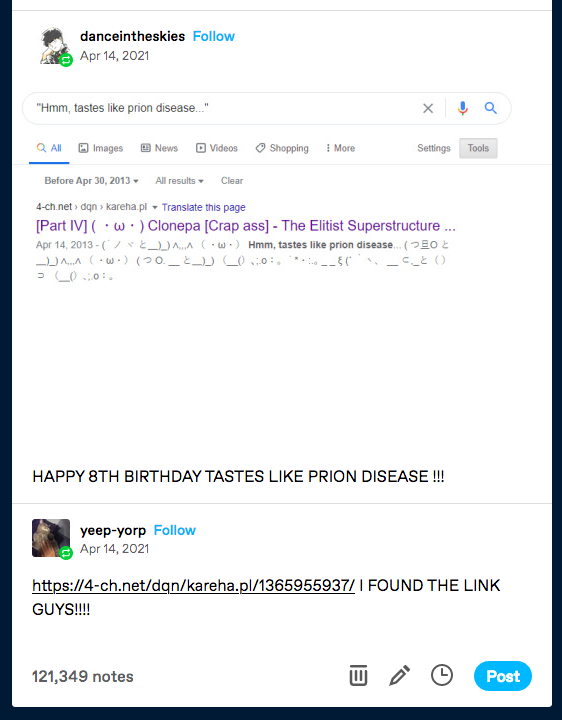Image resolution: width=562 pixels, height=720 pixels.
Task: Click the microphone voice search icon
Action: [462, 108]
